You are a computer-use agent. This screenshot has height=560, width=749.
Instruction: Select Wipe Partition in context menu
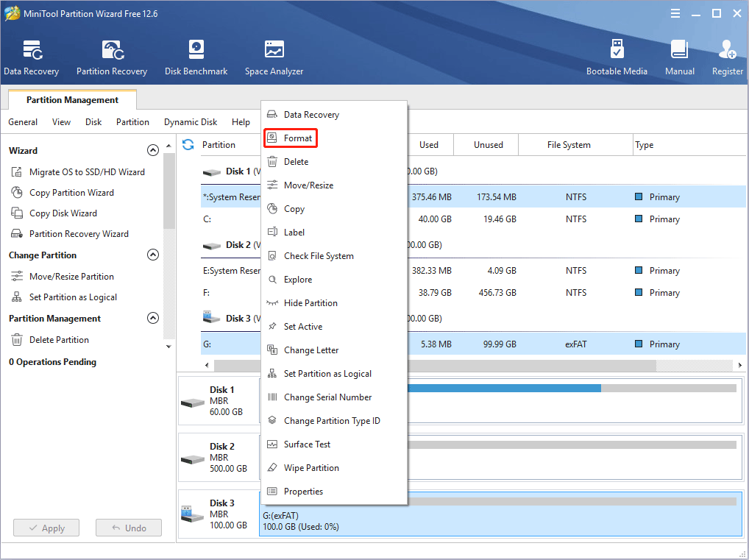334,468
